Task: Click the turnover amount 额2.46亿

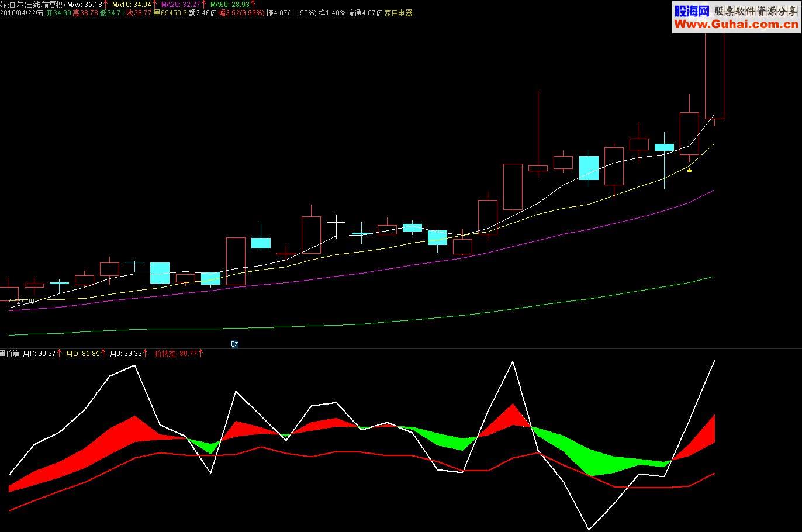Action: 202,13
